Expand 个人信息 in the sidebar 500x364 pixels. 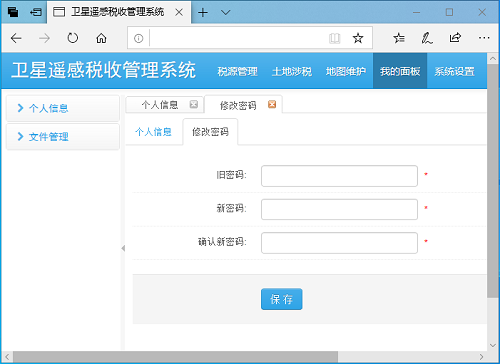click(x=63, y=108)
